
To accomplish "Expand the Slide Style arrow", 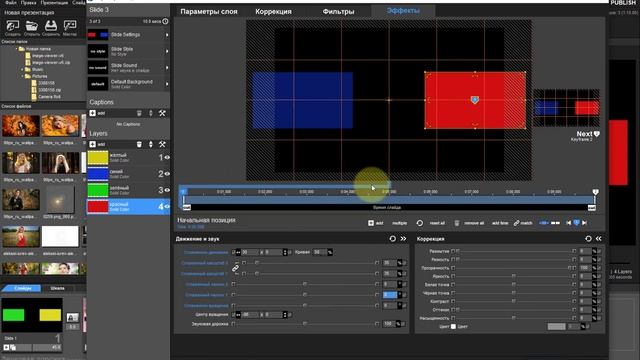I will (x=167, y=51).
